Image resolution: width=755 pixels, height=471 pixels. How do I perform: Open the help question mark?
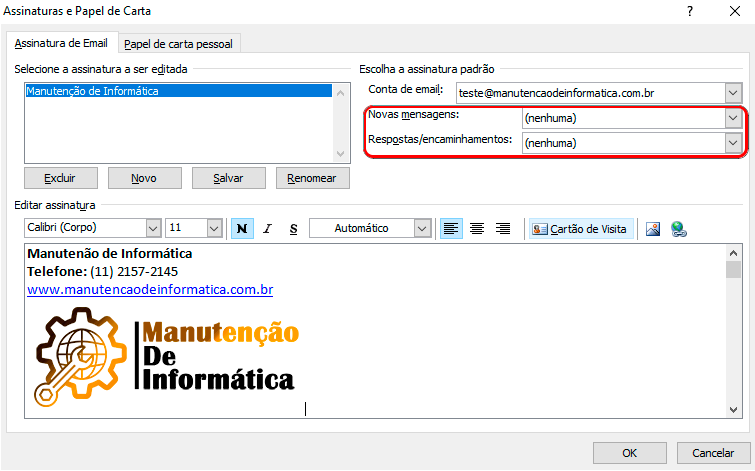point(690,11)
